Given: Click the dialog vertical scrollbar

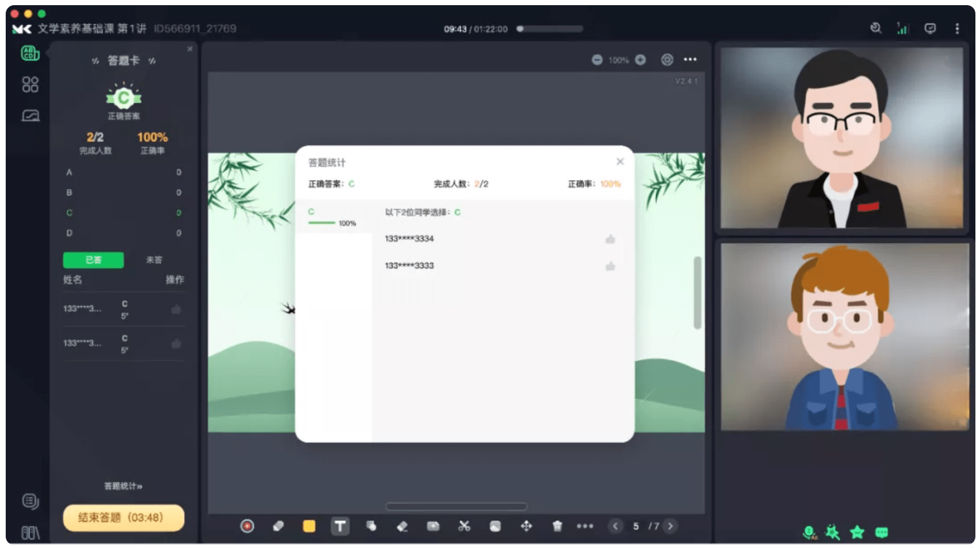Looking at the screenshot, I should 697,293.
